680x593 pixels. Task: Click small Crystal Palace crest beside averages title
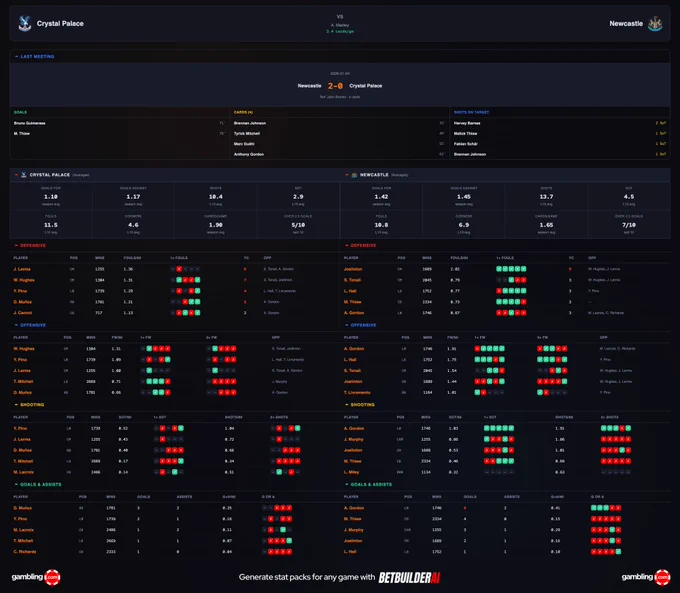(x=24, y=175)
